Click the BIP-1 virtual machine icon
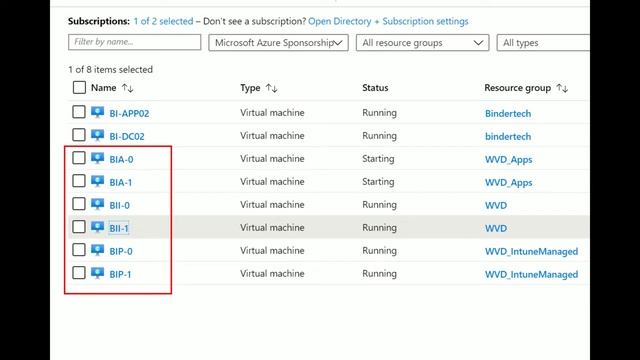 coord(98,273)
